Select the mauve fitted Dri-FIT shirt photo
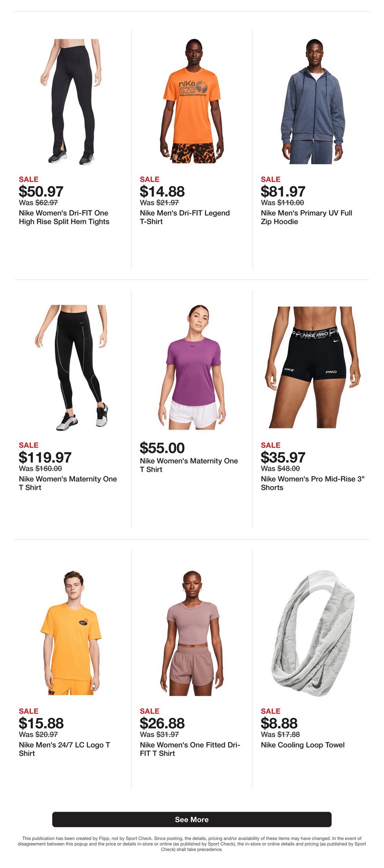This screenshot has height=868, width=384. coord(192,633)
